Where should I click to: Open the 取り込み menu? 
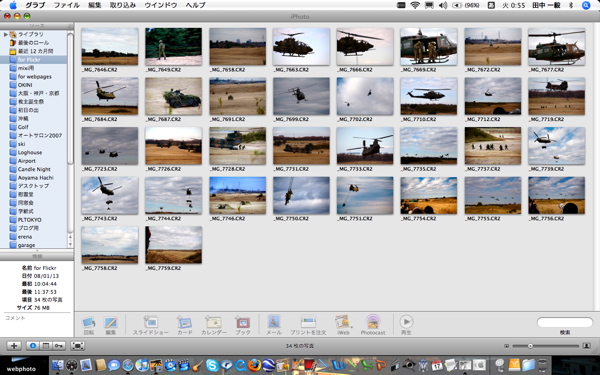point(122,5)
